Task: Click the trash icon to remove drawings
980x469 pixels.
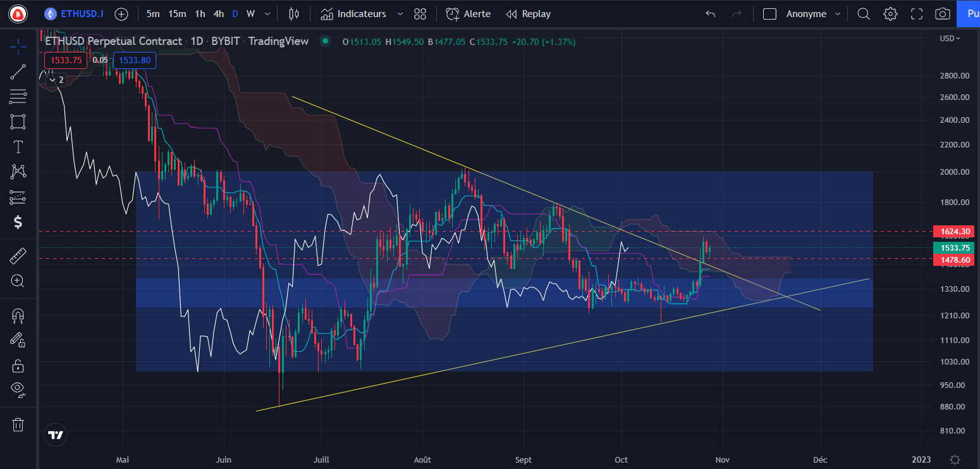Action: (18, 424)
